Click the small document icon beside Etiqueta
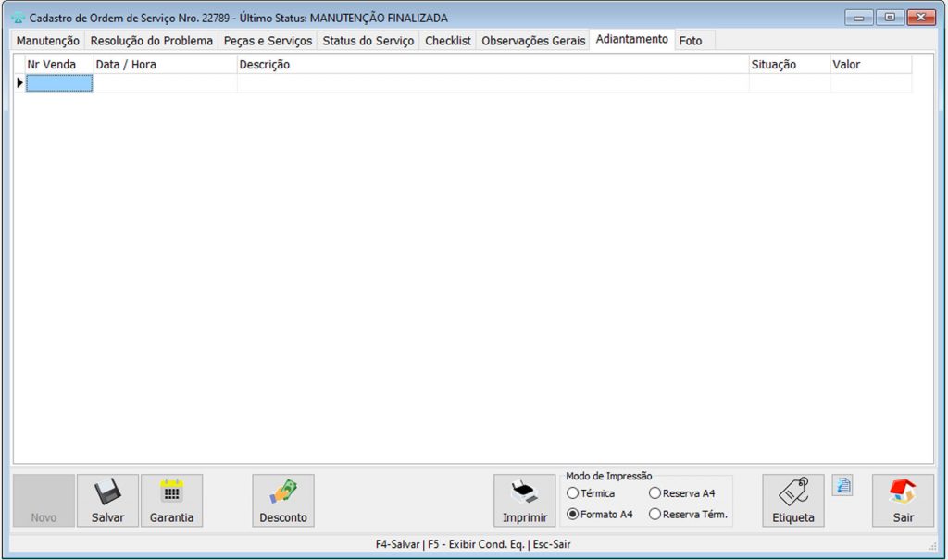 click(842, 485)
